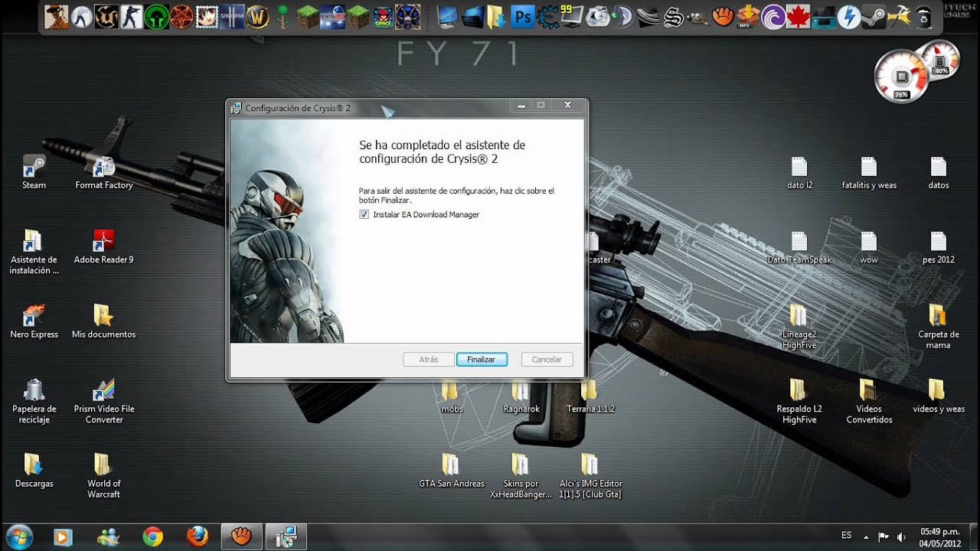Viewport: 980px width, 551px height.
Task: Open the dato l2 text file
Action: pyautogui.click(x=799, y=172)
